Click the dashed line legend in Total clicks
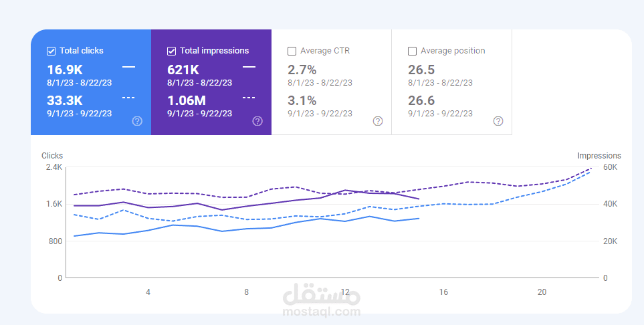The height and width of the screenshot is (325, 644). [x=128, y=98]
